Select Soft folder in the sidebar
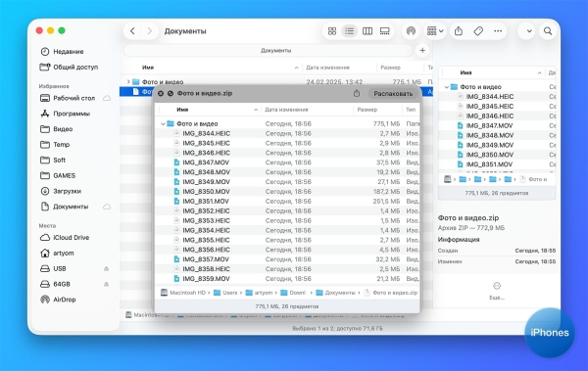This screenshot has width=588, height=371. point(59,160)
